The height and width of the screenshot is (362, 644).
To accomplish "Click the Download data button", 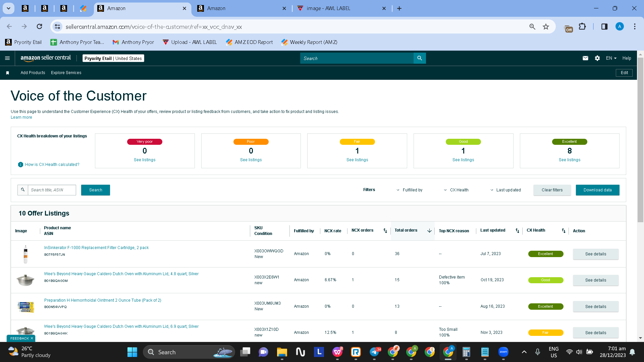I will [598, 190].
